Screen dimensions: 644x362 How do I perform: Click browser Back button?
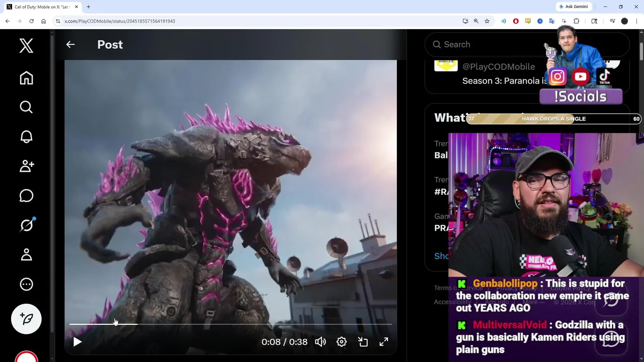pos(7,21)
